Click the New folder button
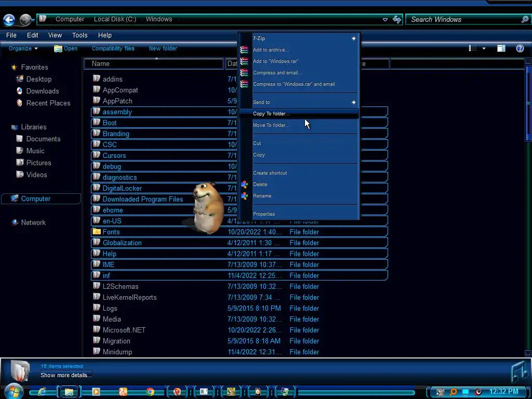The height and width of the screenshot is (399, 532). (163, 48)
